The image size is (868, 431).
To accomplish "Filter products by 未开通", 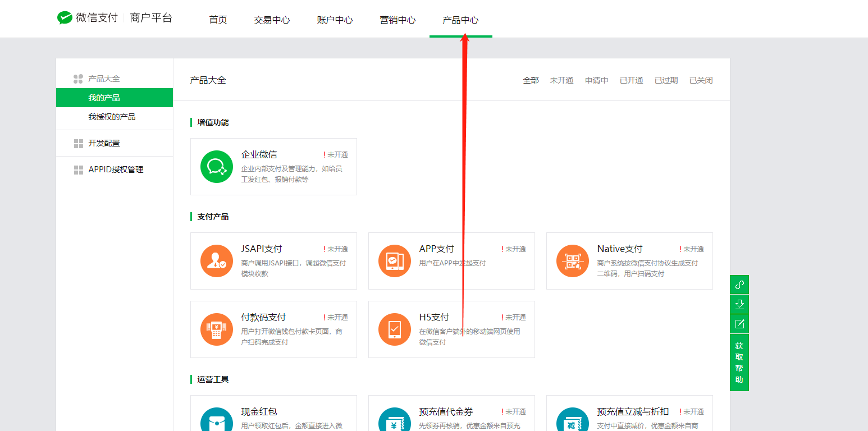I will click(x=561, y=80).
